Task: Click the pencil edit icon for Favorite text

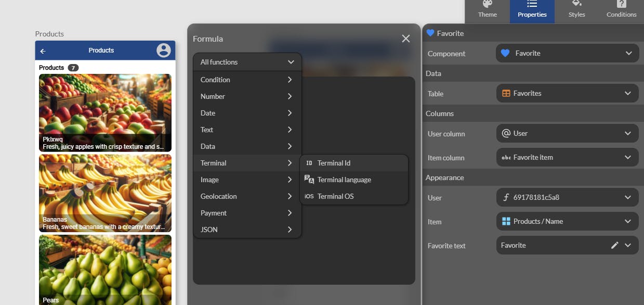Action: [615, 245]
